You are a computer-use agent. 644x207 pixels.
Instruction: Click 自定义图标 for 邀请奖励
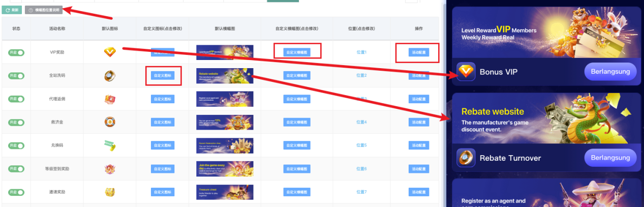tap(163, 192)
